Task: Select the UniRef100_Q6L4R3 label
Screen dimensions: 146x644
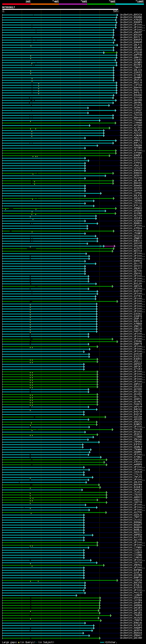Action: tap(131, 181)
